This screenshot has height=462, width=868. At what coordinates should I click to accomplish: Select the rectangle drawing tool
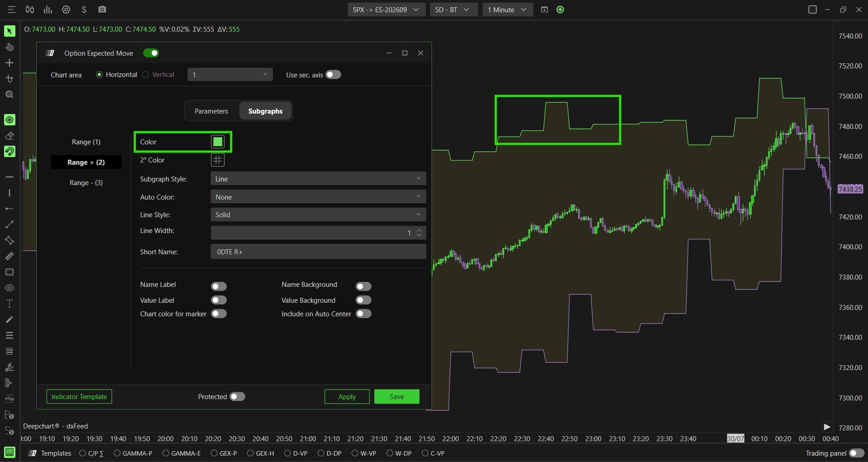click(9, 272)
